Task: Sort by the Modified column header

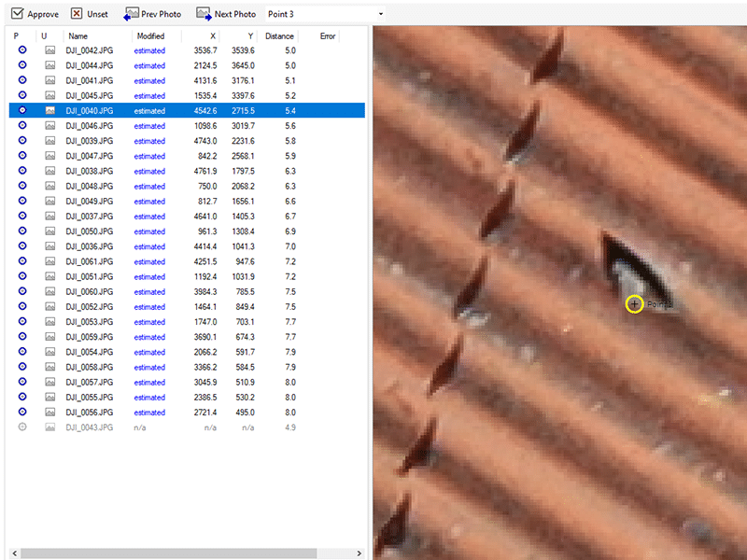Action: point(150,36)
